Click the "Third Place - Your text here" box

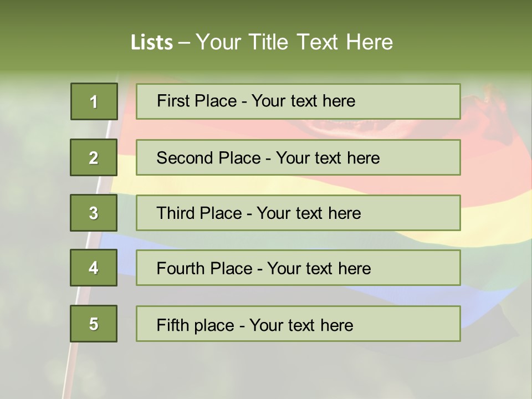[x=298, y=213]
